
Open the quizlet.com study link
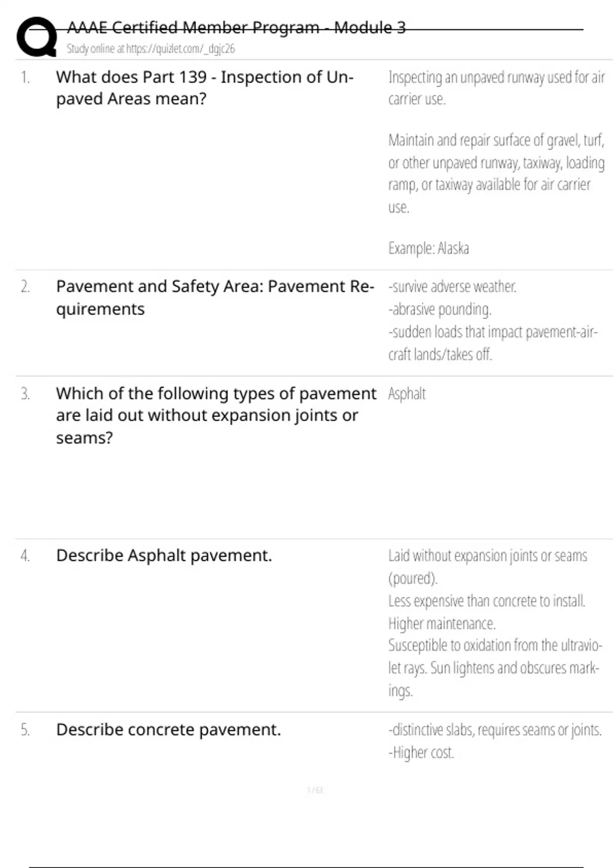click(151, 49)
